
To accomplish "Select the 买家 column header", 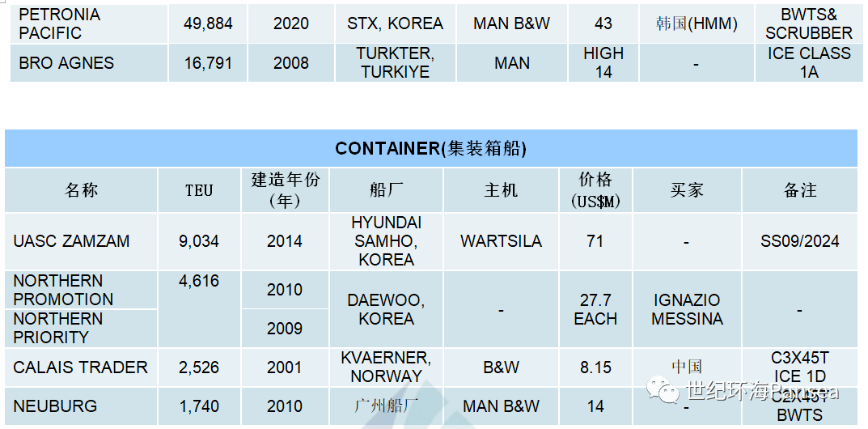I will pos(687,190).
